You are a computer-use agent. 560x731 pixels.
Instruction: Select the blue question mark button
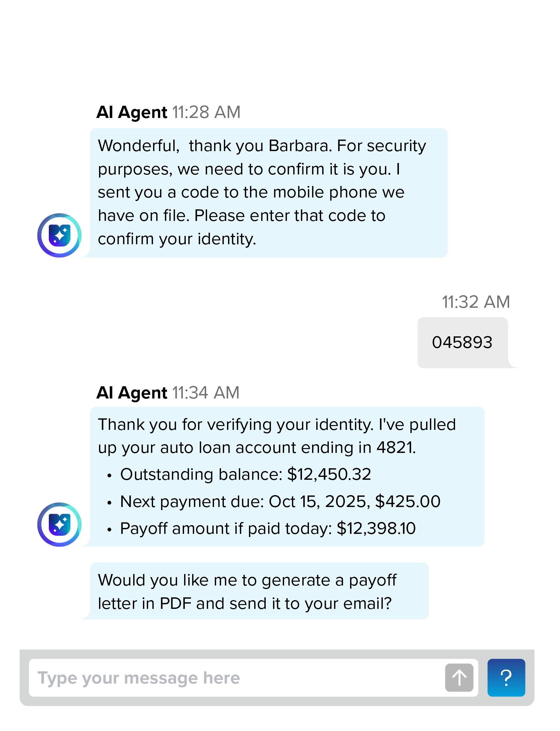506,677
